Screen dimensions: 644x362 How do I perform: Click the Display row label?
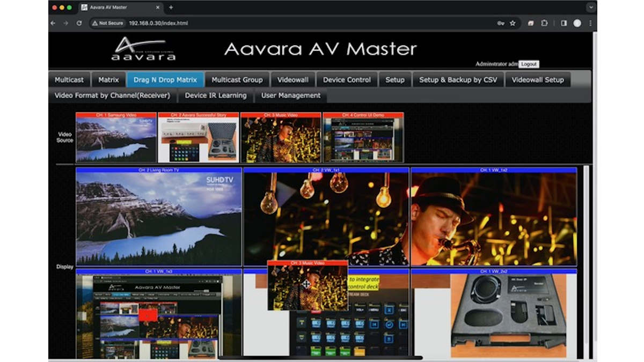click(x=64, y=267)
